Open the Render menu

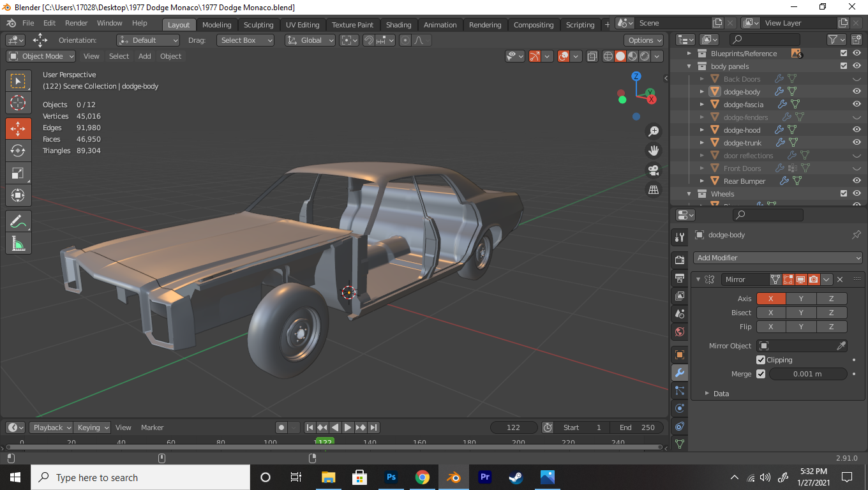click(76, 23)
